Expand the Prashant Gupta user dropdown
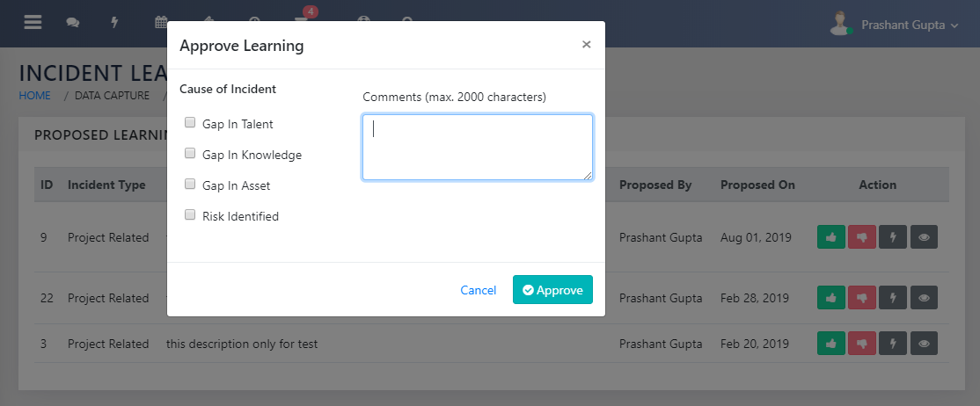Image resolution: width=980 pixels, height=406 pixels. tap(909, 25)
